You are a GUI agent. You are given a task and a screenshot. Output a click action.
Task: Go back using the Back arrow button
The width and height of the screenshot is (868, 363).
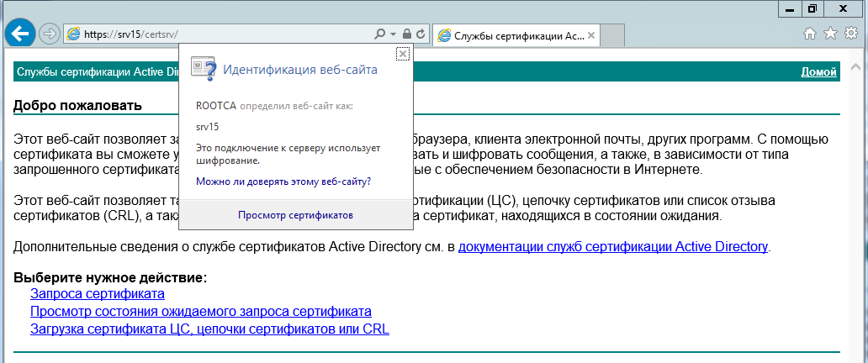point(19,34)
